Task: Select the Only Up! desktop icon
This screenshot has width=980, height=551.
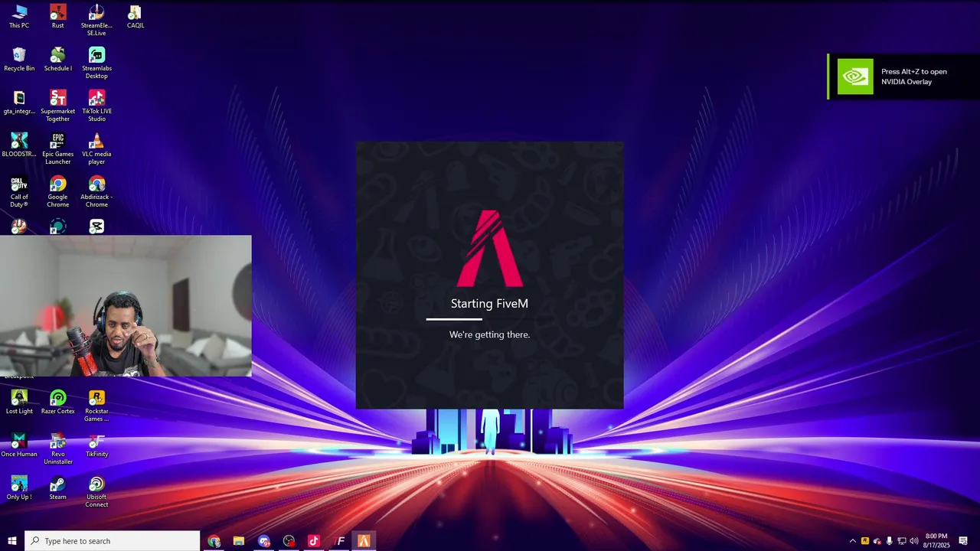Action: 19,488
